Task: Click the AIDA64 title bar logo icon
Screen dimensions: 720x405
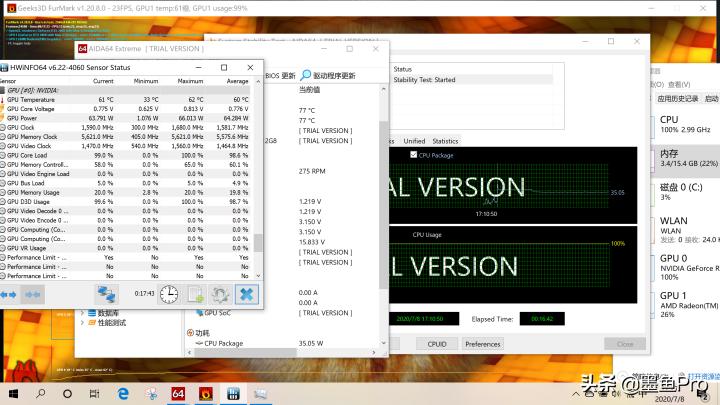Action: tap(83, 48)
